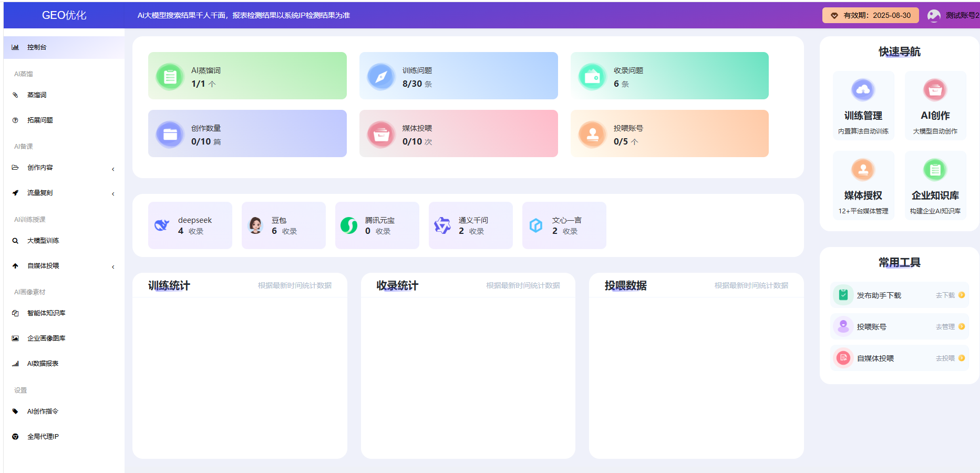Click the AI创作 red icon
This screenshot has width=980, height=473.
[x=935, y=90]
